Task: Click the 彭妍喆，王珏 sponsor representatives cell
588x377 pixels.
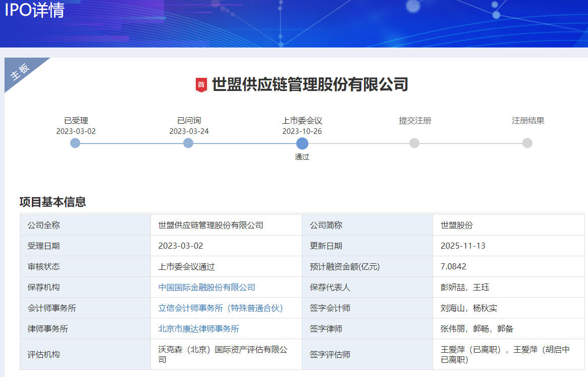Action: point(464,287)
